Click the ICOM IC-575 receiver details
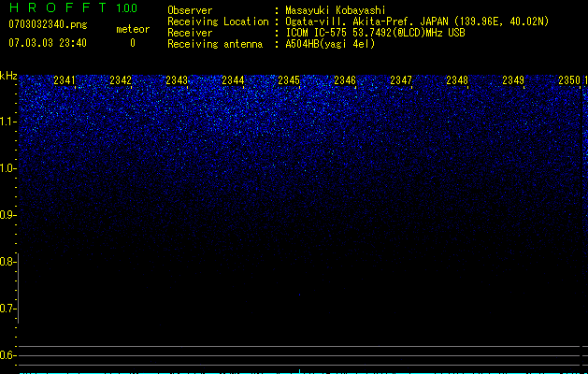 [x=375, y=33]
